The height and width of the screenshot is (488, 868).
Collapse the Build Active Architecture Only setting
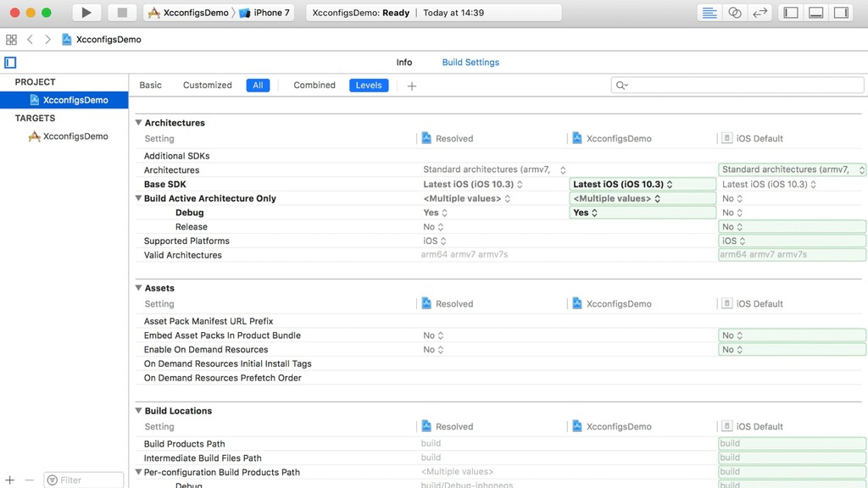pyautogui.click(x=138, y=198)
